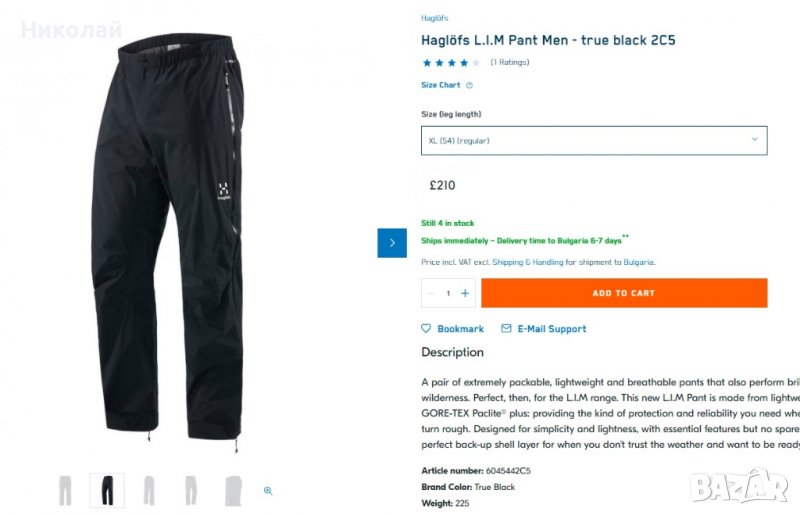
Task: Click the E-Mail Support envelope icon
Action: pos(506,328)
